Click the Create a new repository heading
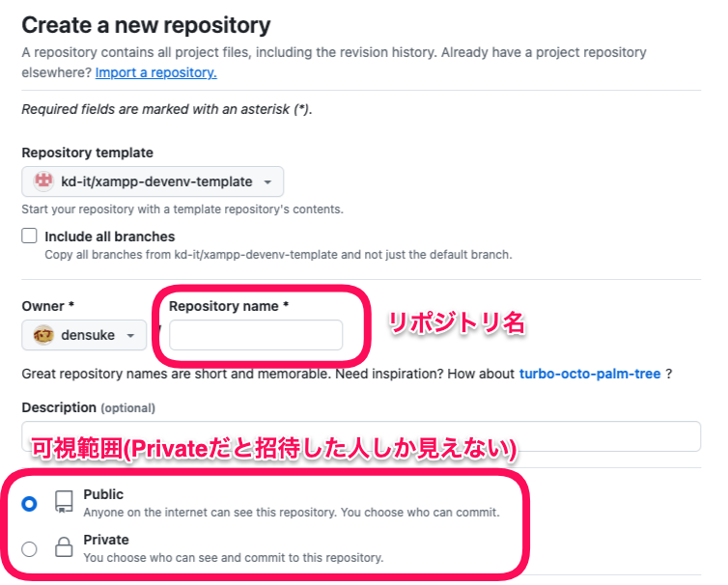 tap(146, 25)
